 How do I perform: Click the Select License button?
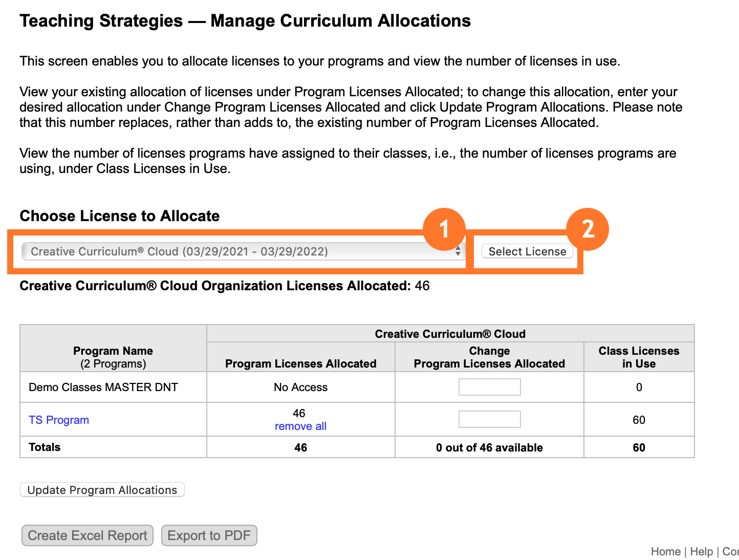tap(527, 251)
